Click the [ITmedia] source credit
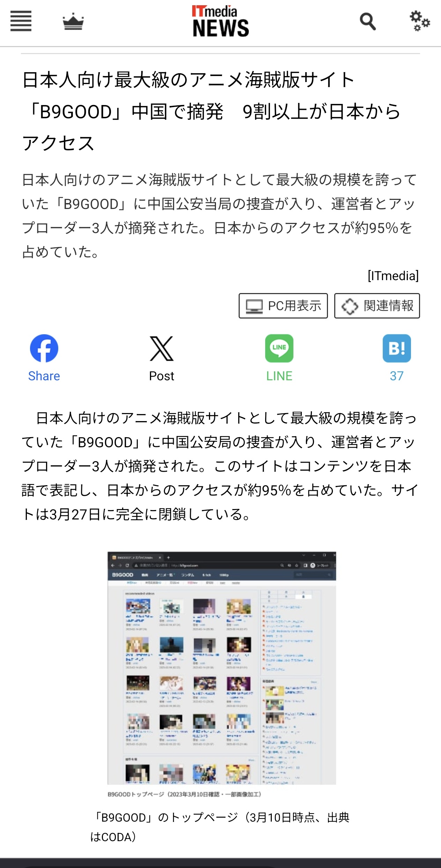Screen dimensions: 441x868 393,276
